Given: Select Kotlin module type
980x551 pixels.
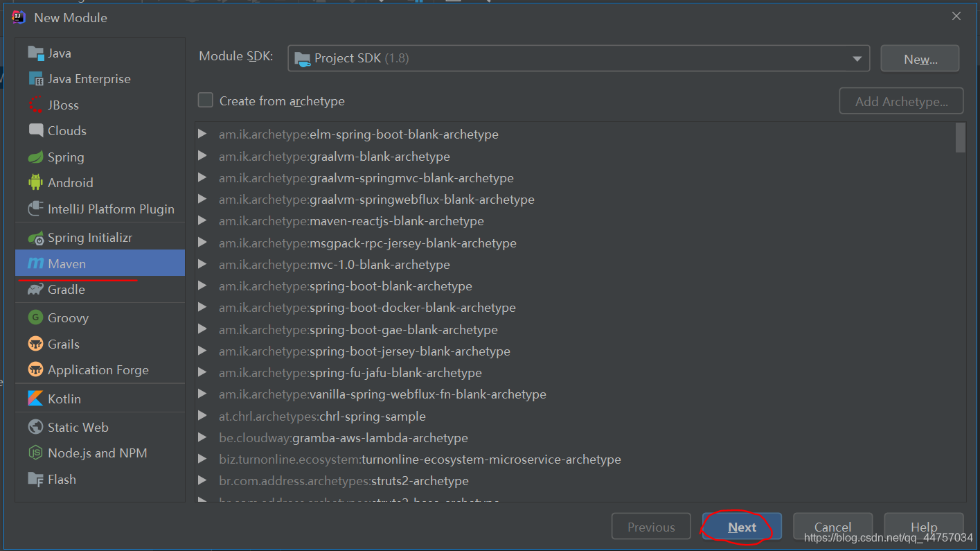Looking at the screenshot, I should click(100, 399).
